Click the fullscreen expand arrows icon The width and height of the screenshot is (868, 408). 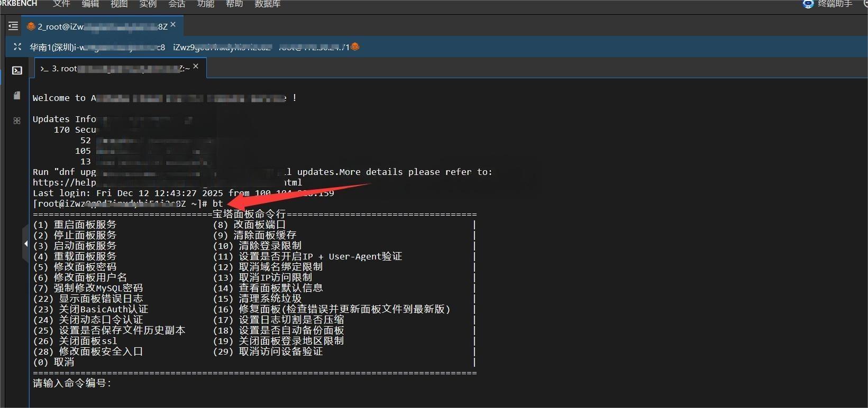tap(17, 47)
